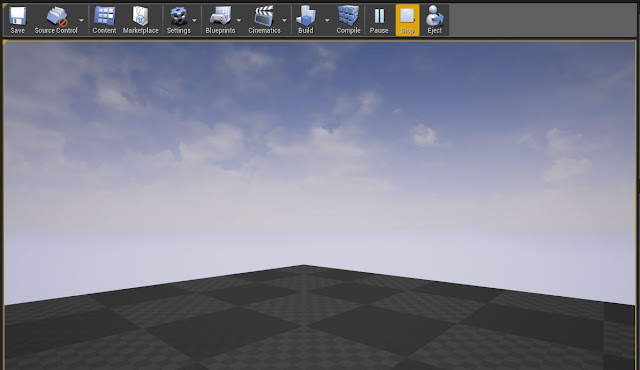Image resolution: width=640 pixels, height=370 pixels.
Task: Expand the Build options dropdown arrow
Action: click(x=327, y=20)
